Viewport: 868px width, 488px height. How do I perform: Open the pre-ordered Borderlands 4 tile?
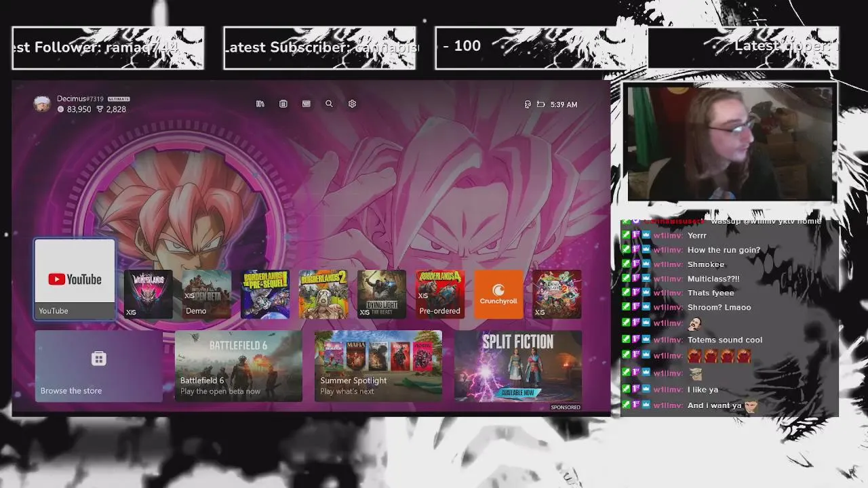[x=440, y=294]
